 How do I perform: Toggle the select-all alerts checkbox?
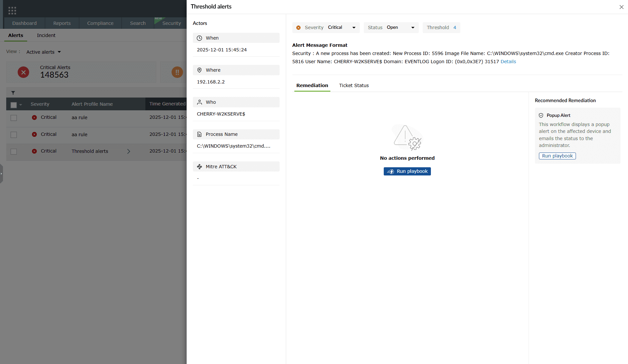pyautogui.click(x=13, y=105)
